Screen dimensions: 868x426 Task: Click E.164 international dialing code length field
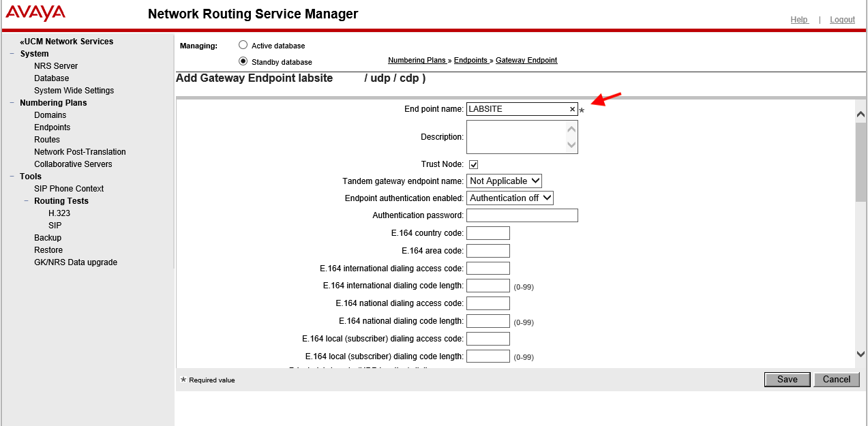tap(488, 286)
